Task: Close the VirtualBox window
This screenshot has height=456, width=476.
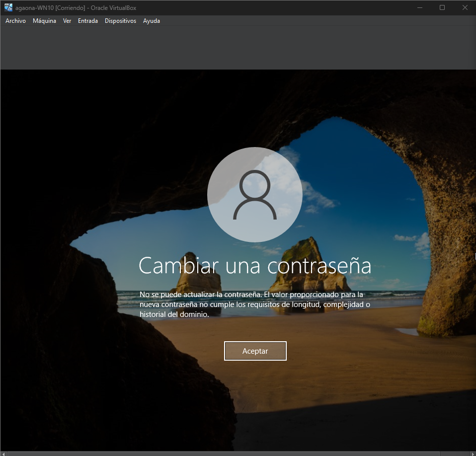Action: pyautogui.click(x=465, y=7)
